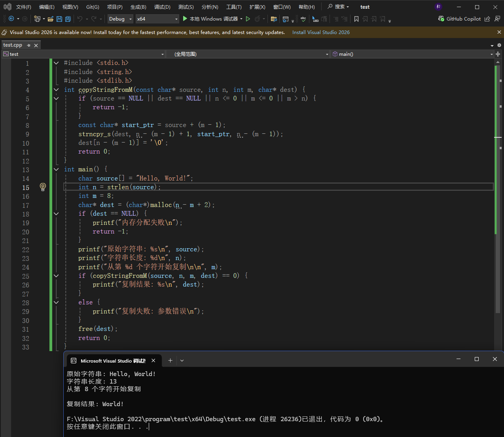Add new tab in debug console window
Screen dimensions: 504x437
point(170,360)
